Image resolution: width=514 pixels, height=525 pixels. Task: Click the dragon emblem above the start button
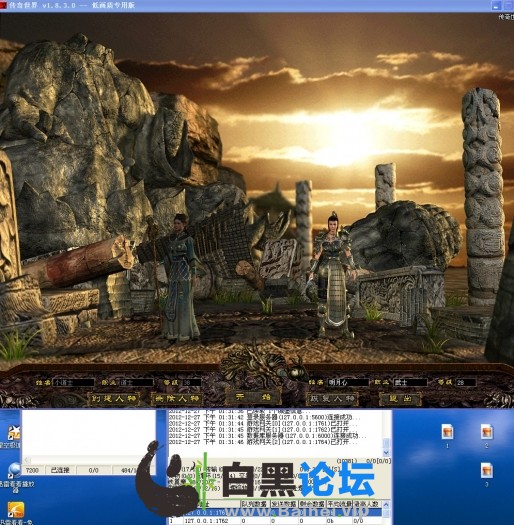(x=262, y=368)
